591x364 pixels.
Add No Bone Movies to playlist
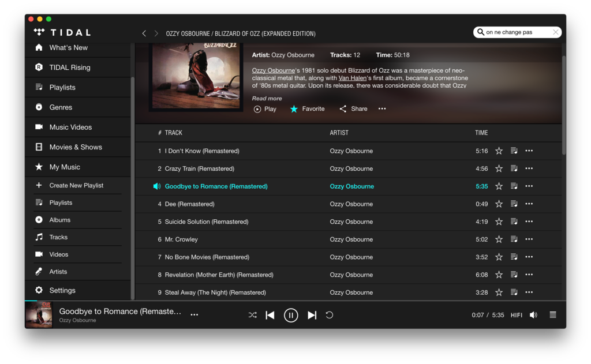click(x=514, y=257)
